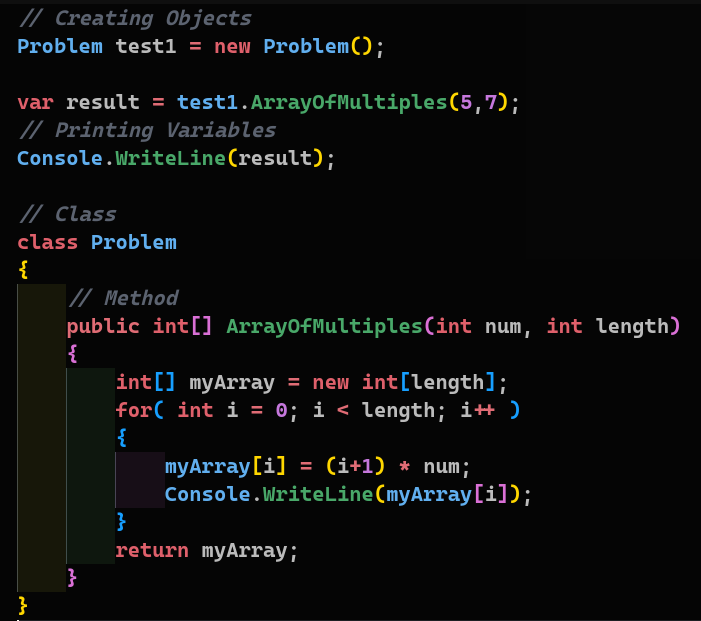Screen dimensions: 701x621
Task: Click the '// Method' comment
Action: (124, 298)
